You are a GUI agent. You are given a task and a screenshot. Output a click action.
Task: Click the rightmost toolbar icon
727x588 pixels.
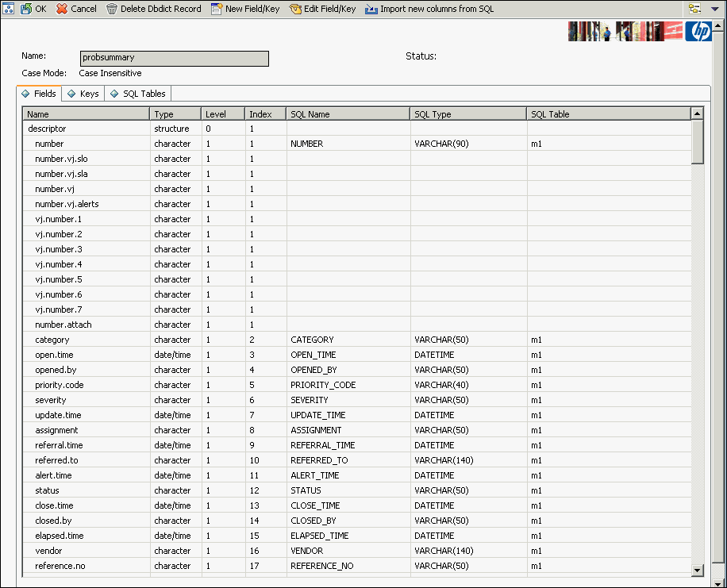click(x=694, y=9)
